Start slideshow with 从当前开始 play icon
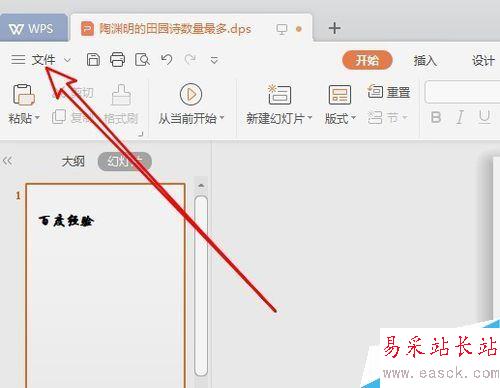Image resolution: width=500 pixels, height=388 pixels. pyautogui.click(x=191, y=95)
